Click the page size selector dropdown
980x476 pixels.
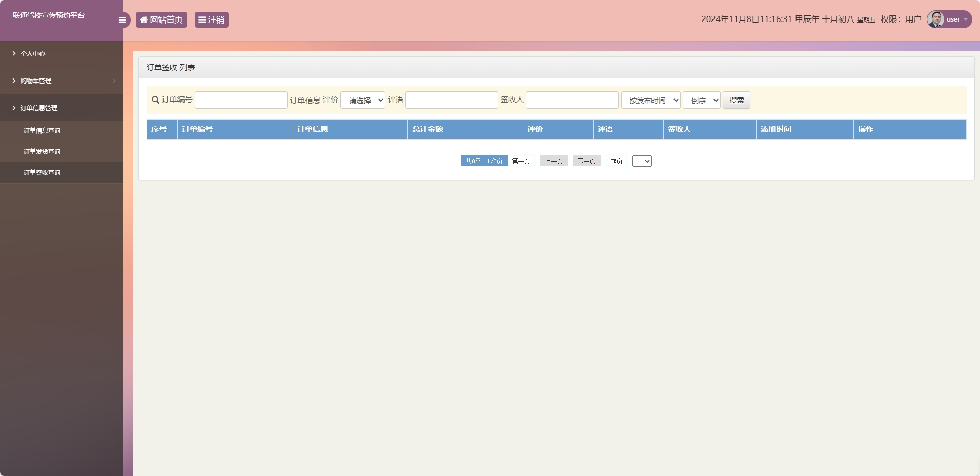tap(642, 161)
